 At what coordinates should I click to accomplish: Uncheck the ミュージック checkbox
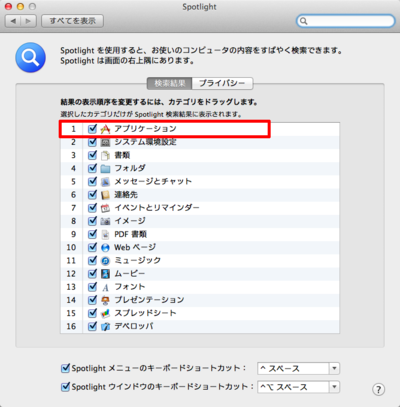tap(92, 260)
